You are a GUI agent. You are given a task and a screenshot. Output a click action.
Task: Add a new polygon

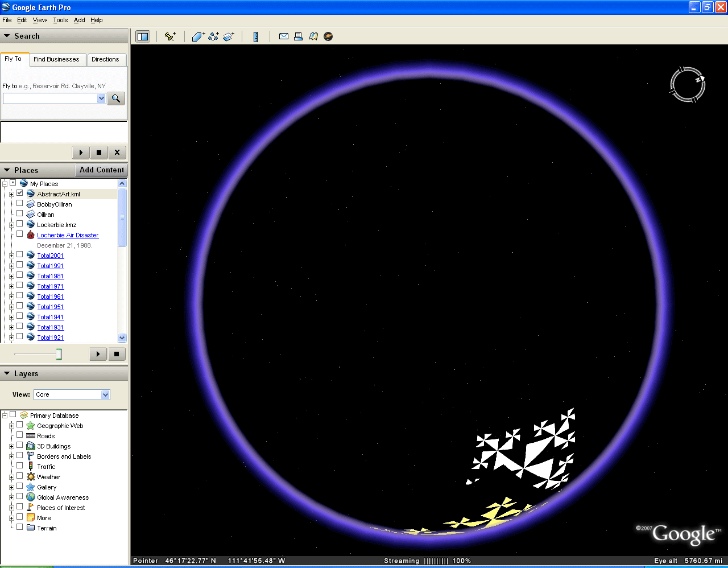[x=198, y=36]
